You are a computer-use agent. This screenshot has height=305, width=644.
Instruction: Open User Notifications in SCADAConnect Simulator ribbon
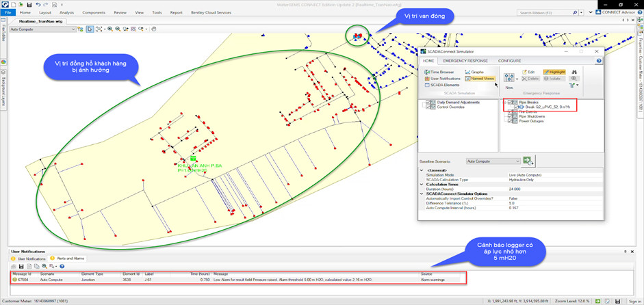pos(442,79)
